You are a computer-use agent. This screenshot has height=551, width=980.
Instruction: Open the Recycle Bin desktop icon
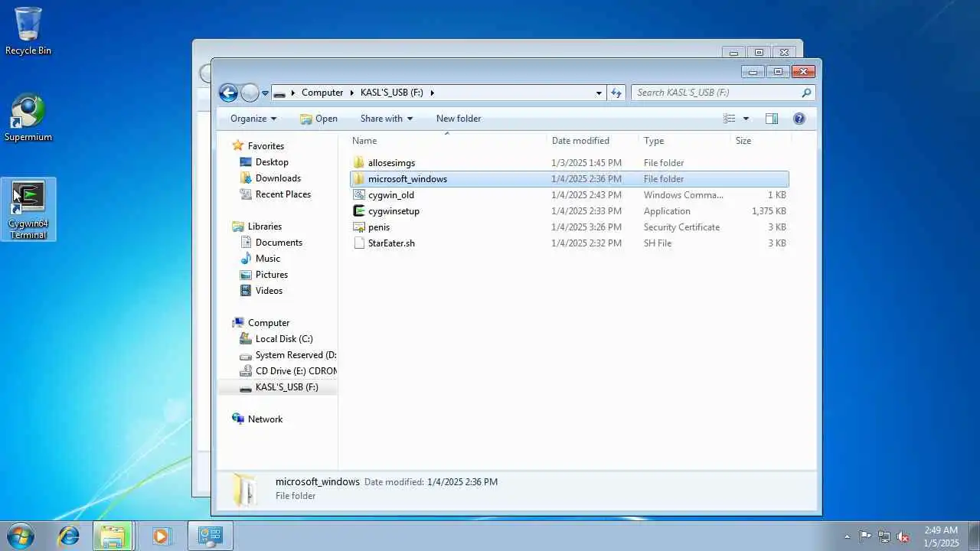28,31
